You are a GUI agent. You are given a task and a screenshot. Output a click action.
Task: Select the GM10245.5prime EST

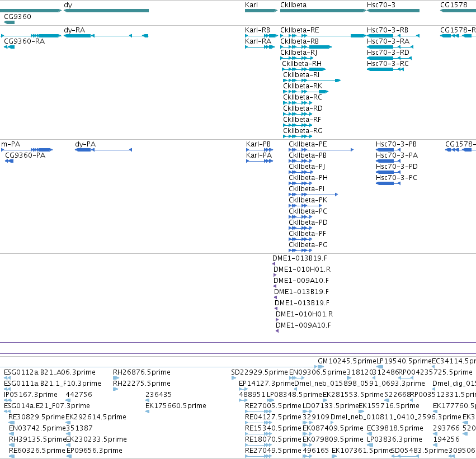pyautogui.click(x=347, y=361)
